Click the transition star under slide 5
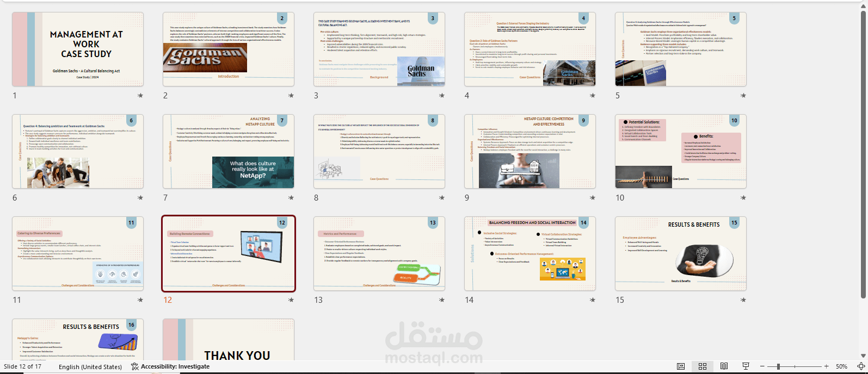 743,95
